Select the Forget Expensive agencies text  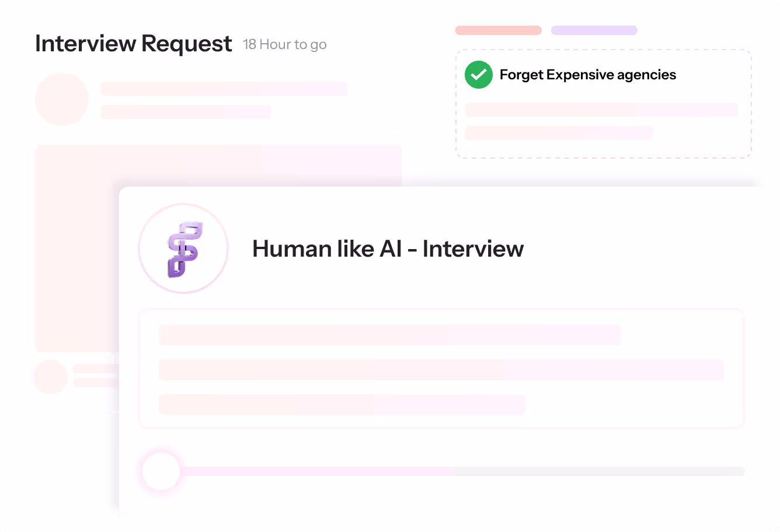point(588,75)
